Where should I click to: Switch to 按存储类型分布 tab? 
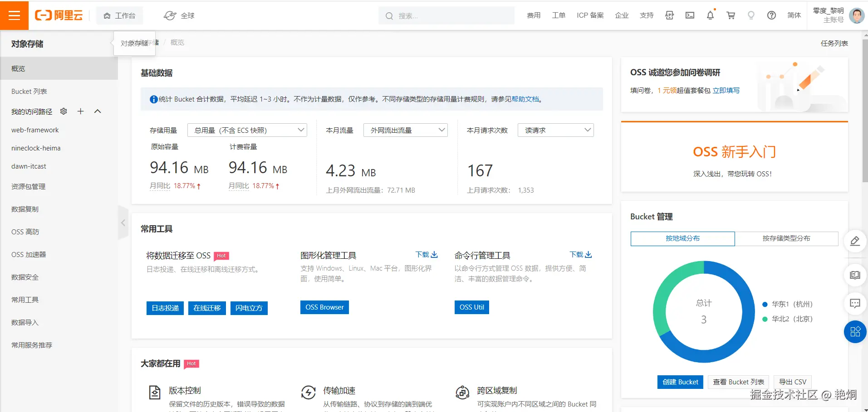tap(786, 238)
